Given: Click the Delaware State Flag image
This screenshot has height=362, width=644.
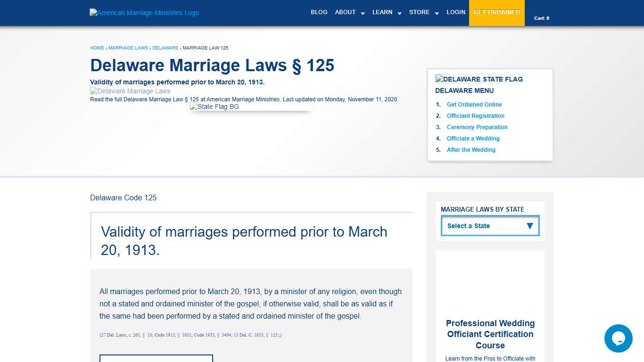Looking at the screenshot, I should 479,79.
